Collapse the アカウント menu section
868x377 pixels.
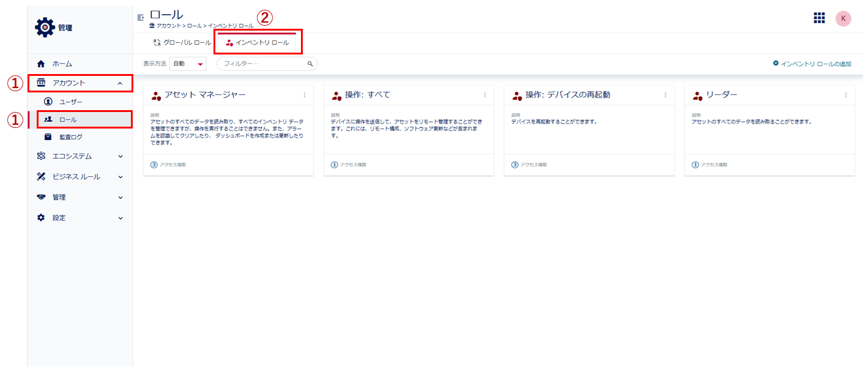coord(120,83)
